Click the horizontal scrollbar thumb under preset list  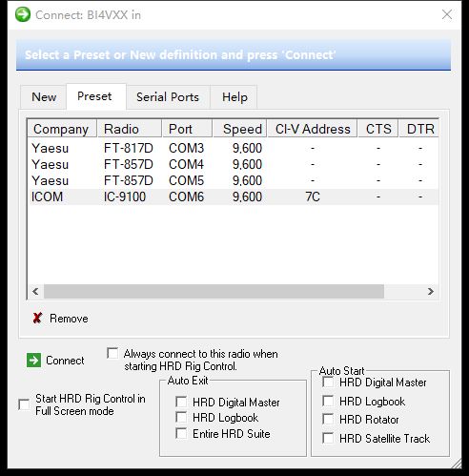[214, 291]
